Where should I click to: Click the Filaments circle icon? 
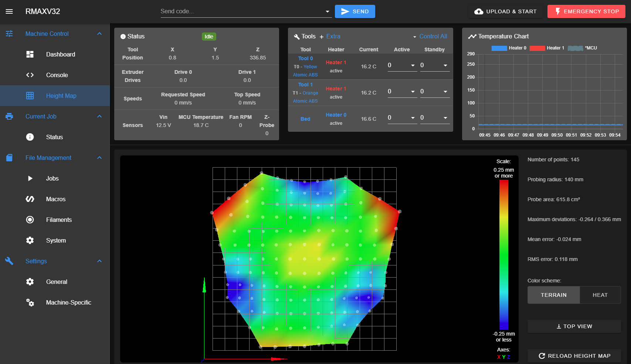pyautogui.click(x=30, y=220)
